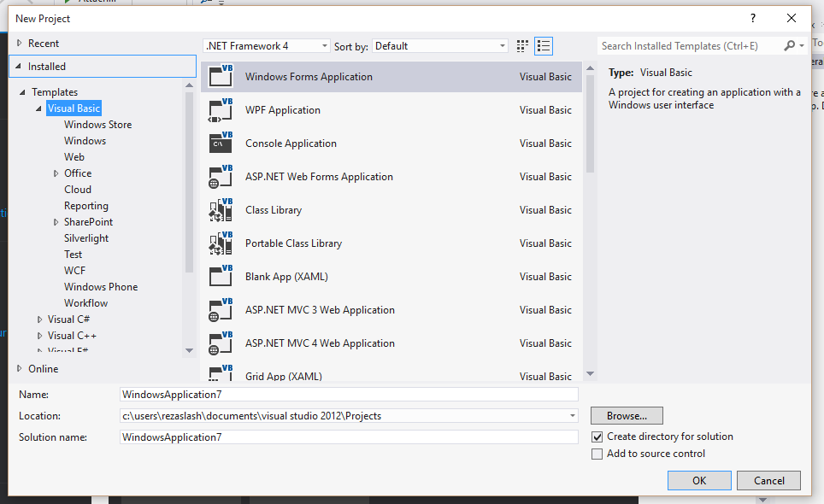Select ASP.NET MVC 4 Web Application text
824x504 pixels.
[x=320, y=343]
